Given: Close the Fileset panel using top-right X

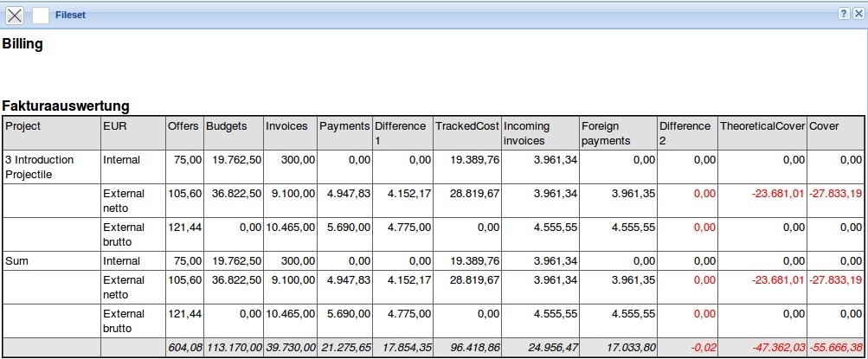Looking at the screenshot, I should [858, 14].
